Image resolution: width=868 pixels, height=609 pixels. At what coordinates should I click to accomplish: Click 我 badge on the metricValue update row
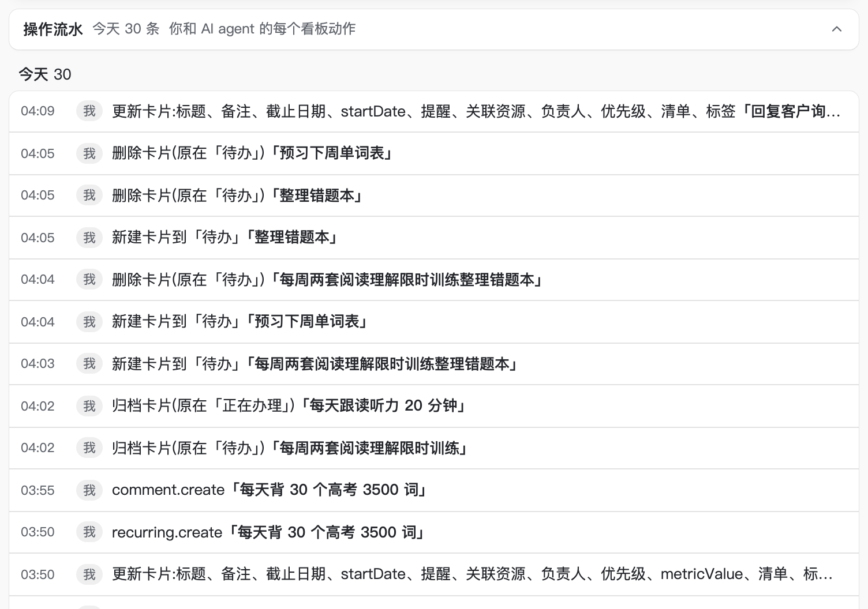89,574
